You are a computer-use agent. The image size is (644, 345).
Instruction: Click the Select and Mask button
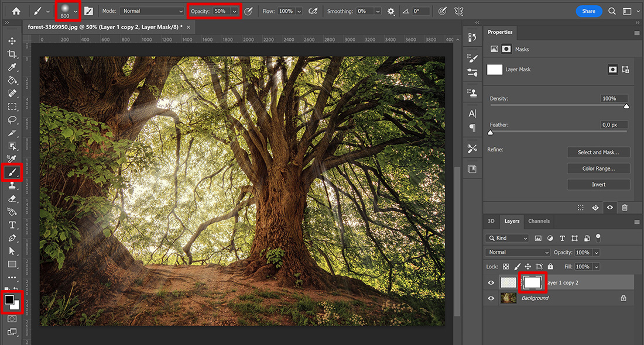pyautogui.click(x=598, y=152)
